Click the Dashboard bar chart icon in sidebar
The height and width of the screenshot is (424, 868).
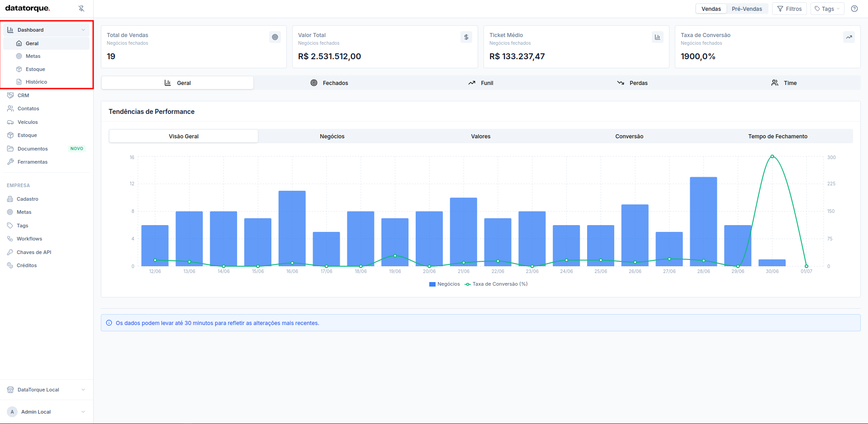pos(10,30)
